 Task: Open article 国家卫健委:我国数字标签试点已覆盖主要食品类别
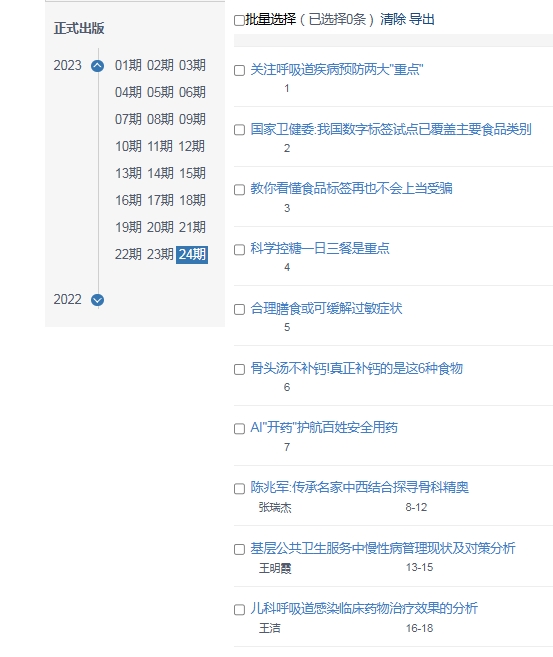tap(391, 129)
